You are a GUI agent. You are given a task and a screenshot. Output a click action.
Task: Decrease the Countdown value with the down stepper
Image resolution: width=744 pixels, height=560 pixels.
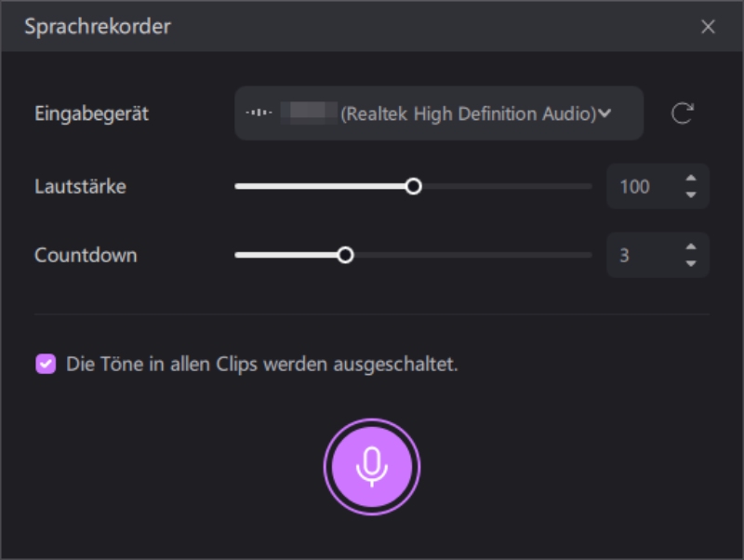point(693,261)
